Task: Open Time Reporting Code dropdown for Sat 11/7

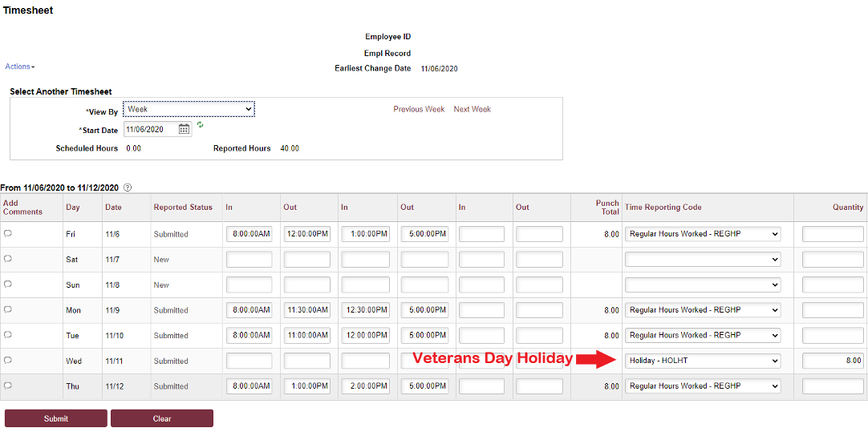Action: [703, 260]
